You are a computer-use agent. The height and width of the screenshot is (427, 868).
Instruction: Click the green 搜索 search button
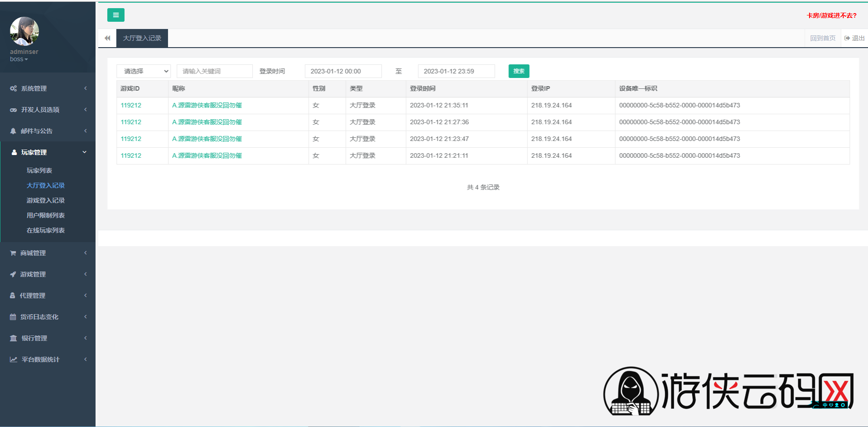tap(519, 71)
